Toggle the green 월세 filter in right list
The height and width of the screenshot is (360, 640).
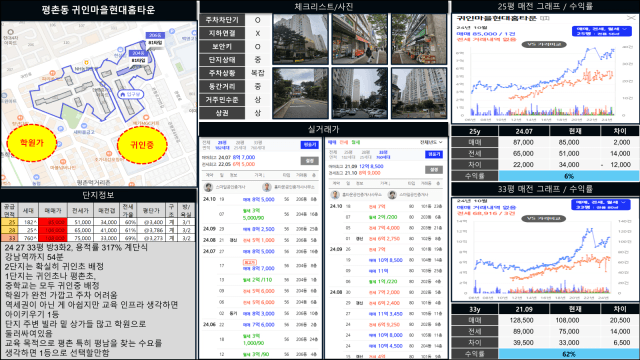356,142
